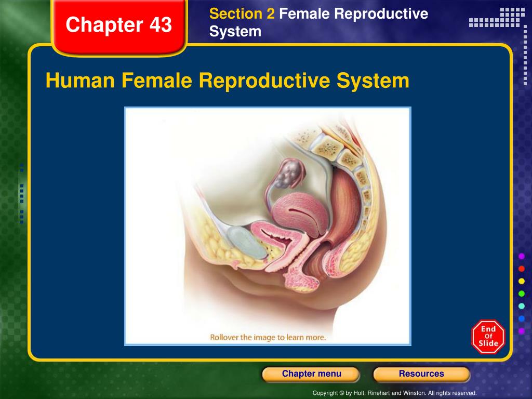Open the Resources button

[421, 374]
